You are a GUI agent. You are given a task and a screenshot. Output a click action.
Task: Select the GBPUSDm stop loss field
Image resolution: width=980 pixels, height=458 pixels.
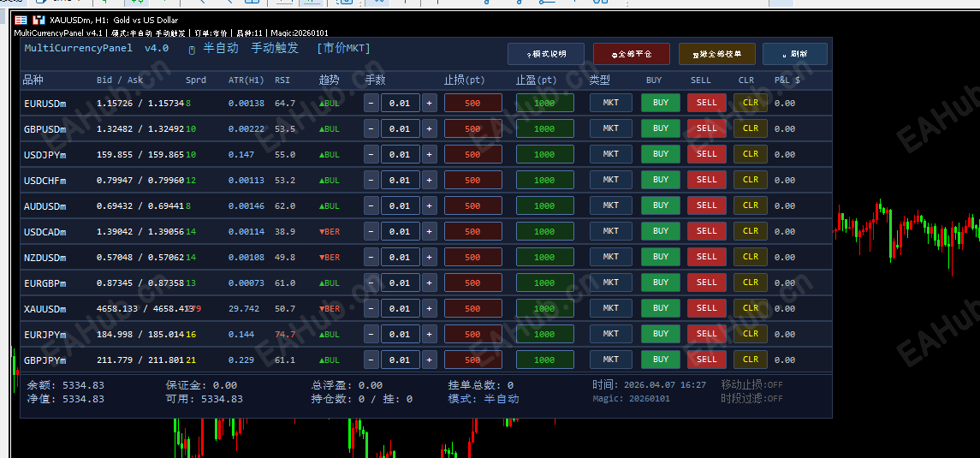(x=473, y=128)
